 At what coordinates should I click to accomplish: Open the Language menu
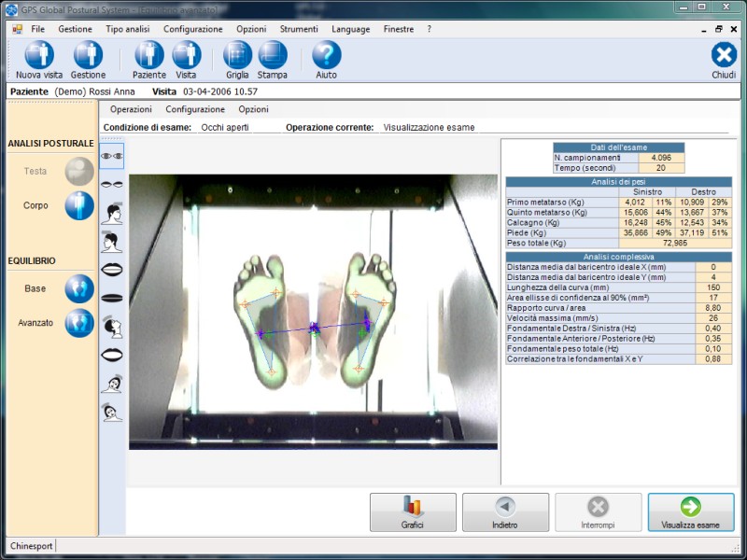click(350, 29)
